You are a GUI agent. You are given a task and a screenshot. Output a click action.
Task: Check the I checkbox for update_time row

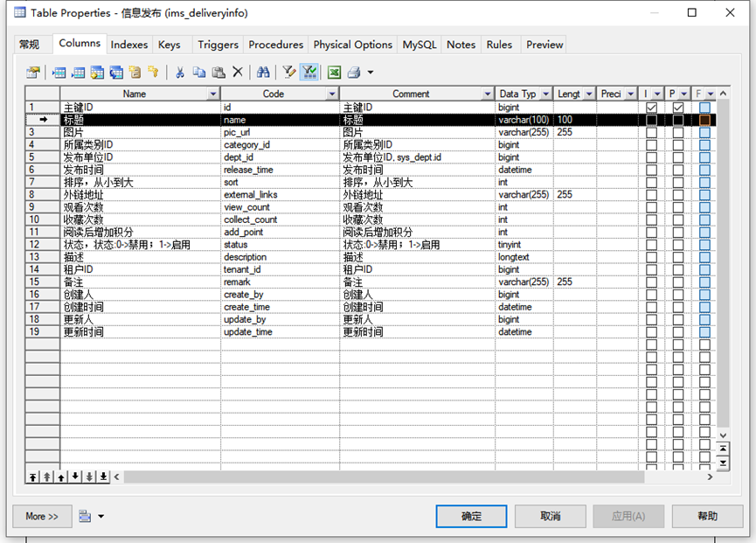tap(651, 331)
